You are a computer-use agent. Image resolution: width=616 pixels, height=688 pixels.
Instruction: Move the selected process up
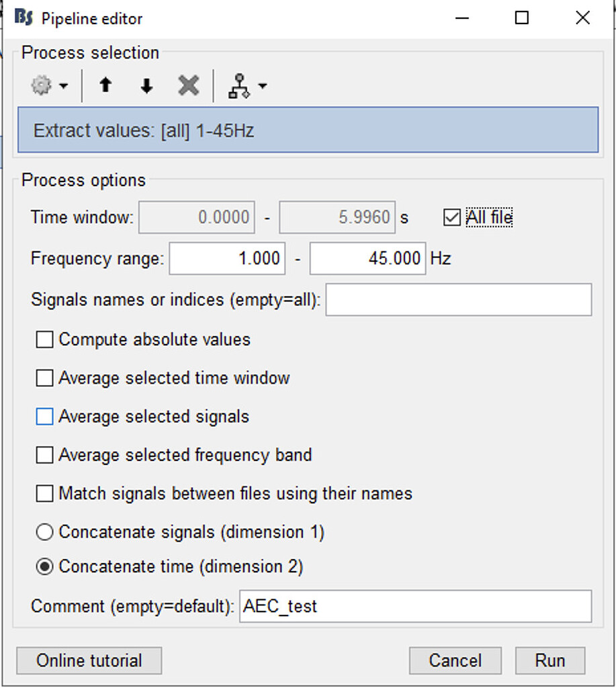(x=105, y=85)
